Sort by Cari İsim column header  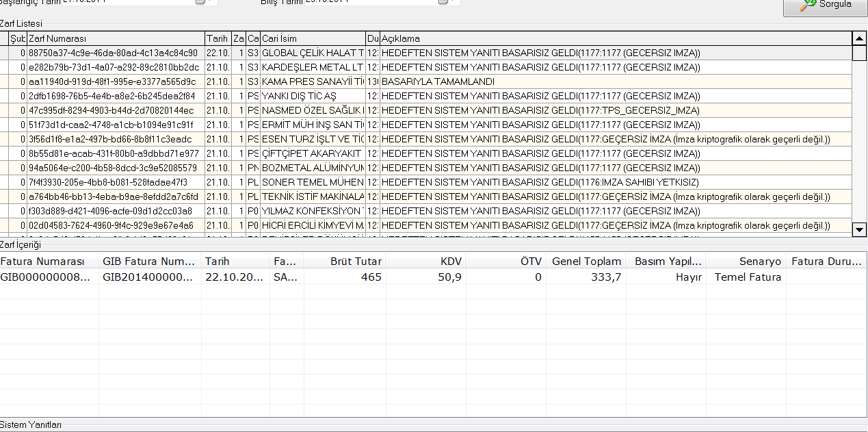coord(312,39)
